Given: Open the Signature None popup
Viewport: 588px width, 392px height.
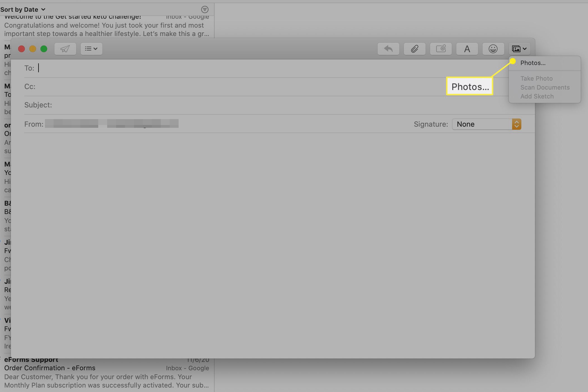Looking at the screenshot, I should (486, 124).
